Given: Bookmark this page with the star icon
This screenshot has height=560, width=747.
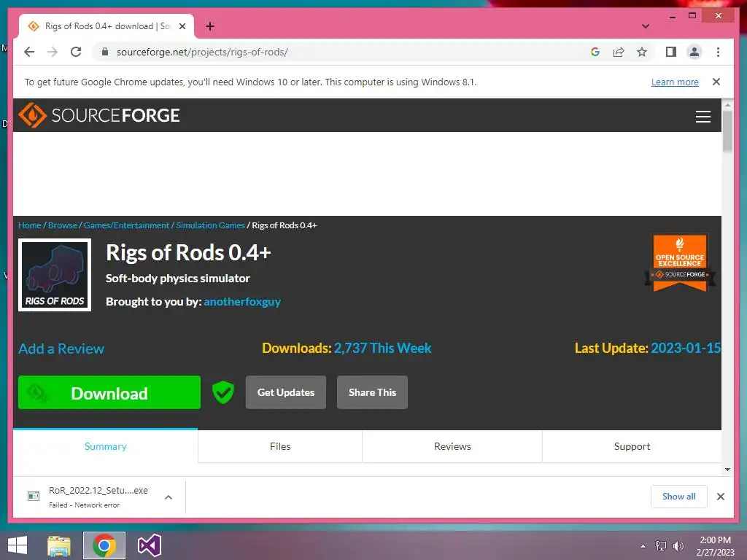Looking at the screenshot, I should pos(642,52).
